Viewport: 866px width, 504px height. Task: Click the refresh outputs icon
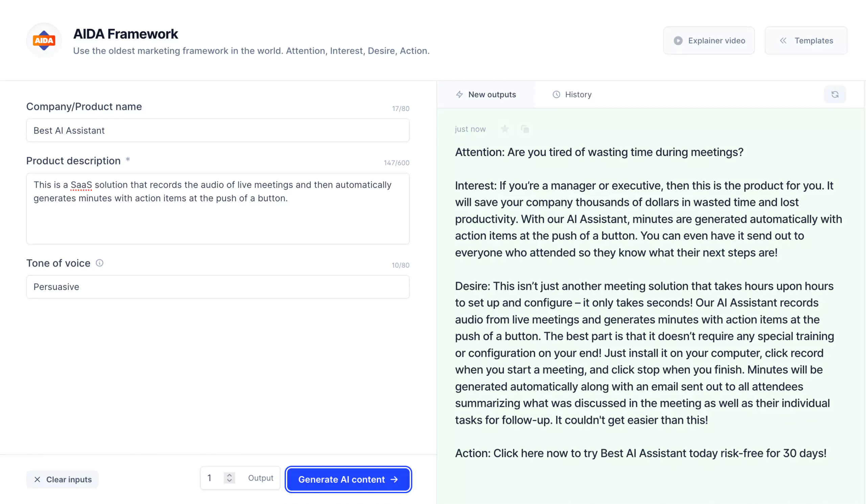pos(835,94)
